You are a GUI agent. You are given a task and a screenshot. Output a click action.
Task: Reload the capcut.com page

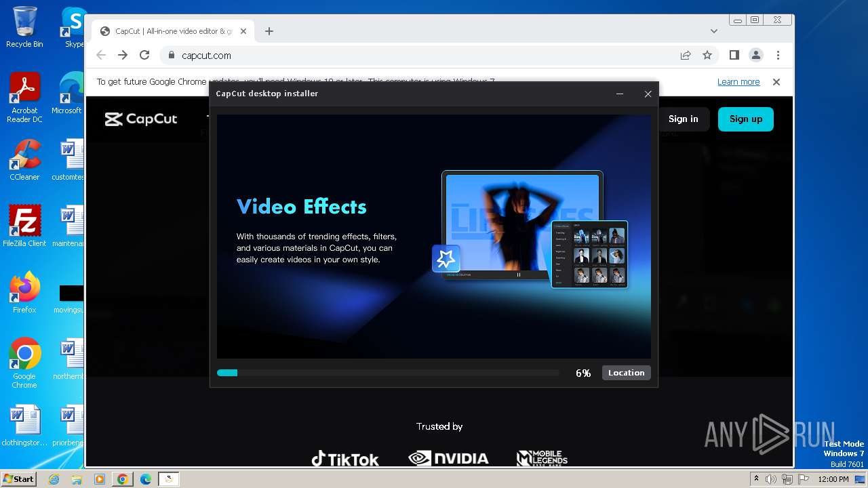click(144, 55)
